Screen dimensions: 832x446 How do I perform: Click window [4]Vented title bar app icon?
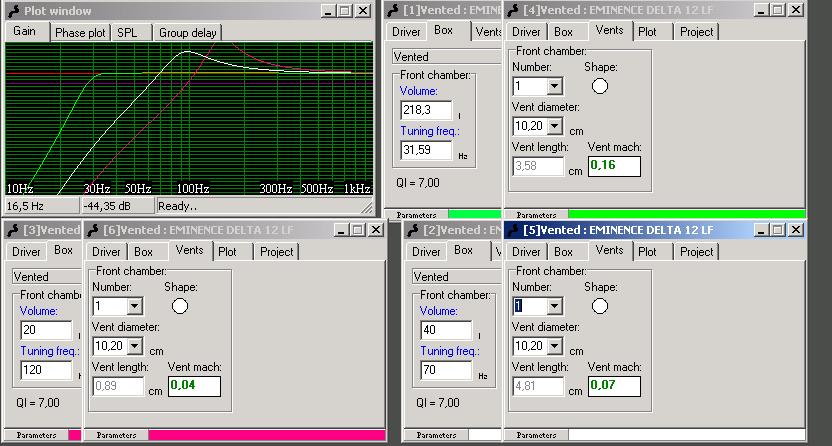pos(513,10)
